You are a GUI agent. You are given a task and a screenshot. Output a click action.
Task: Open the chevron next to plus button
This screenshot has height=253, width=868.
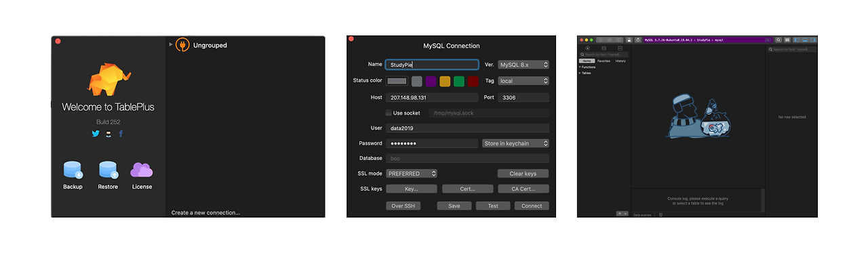625,214
